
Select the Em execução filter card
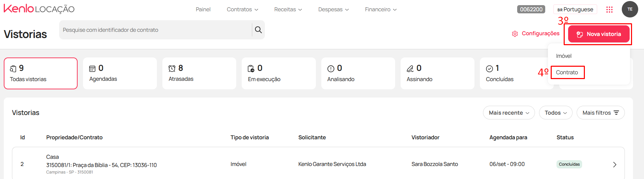click(279, 73)
